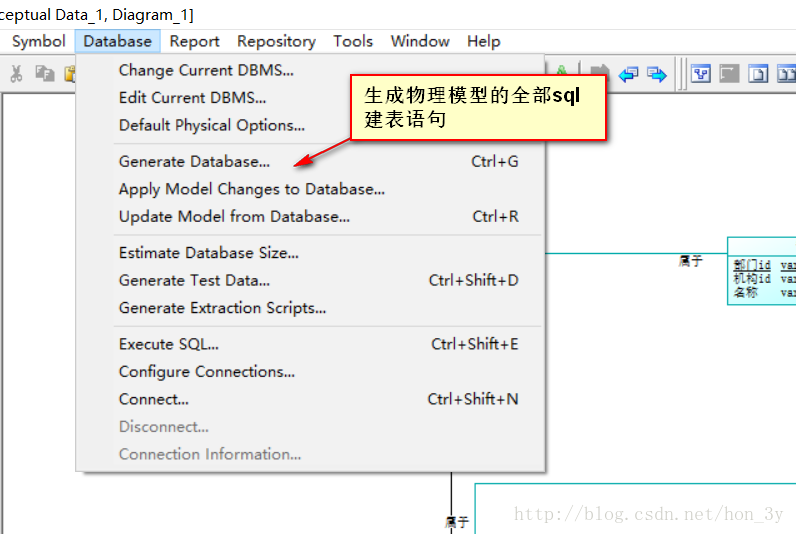Click the blue left arrow toolbar icon
The height and width of the screenshot is (534, 796).
[x=628, y=75]
